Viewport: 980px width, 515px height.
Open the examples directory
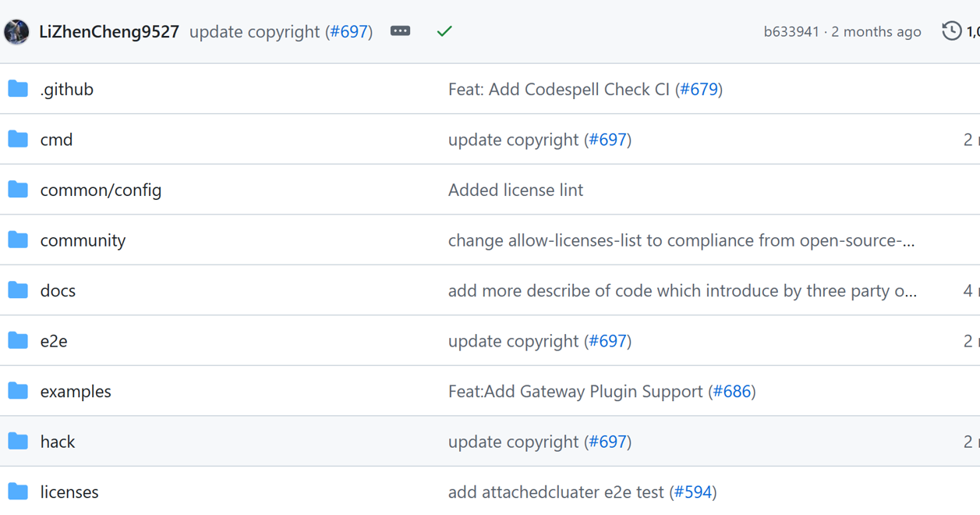(x=76, y=391)
